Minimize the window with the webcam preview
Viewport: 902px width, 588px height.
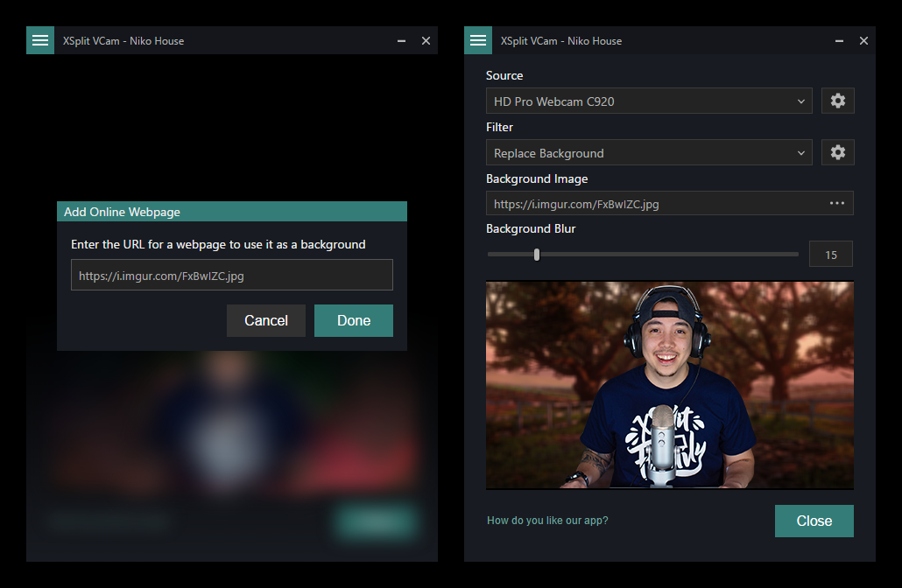pyautogui.click(x=839, y=41)
